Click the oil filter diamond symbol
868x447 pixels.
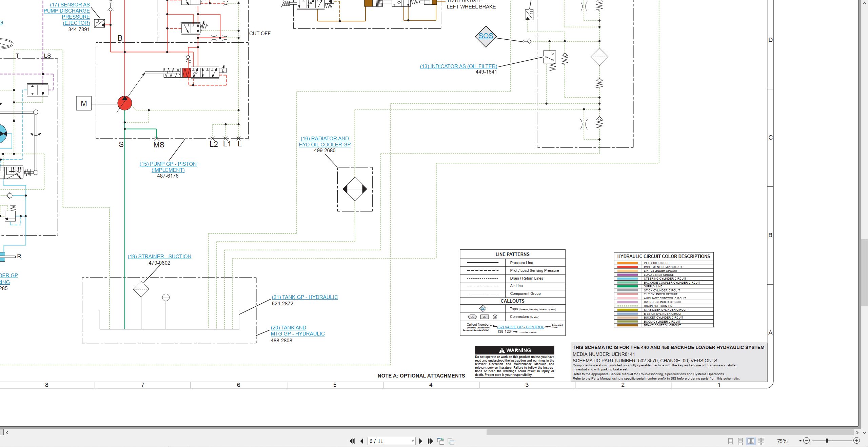coord(599,57)
